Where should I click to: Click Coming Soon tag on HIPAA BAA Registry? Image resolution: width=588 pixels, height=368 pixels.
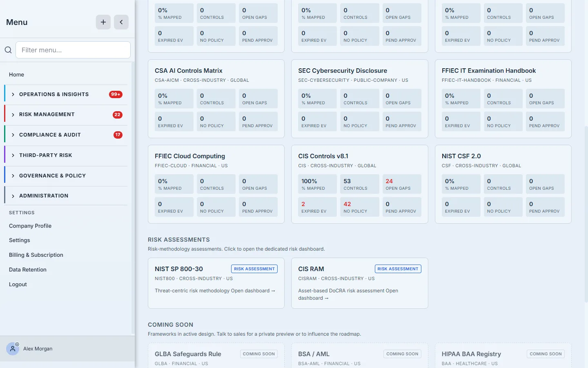[x=546, y=354]
